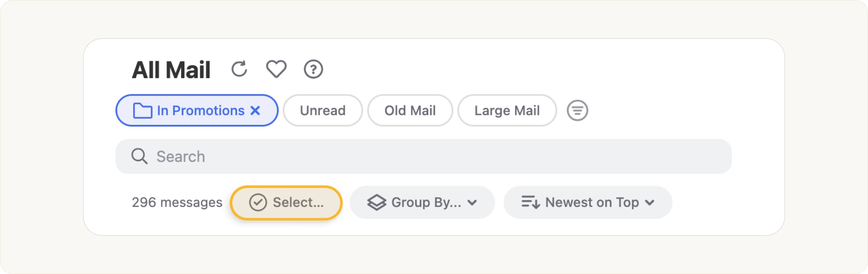
Task: Open the filter options icon
Action: click(577, 111)
